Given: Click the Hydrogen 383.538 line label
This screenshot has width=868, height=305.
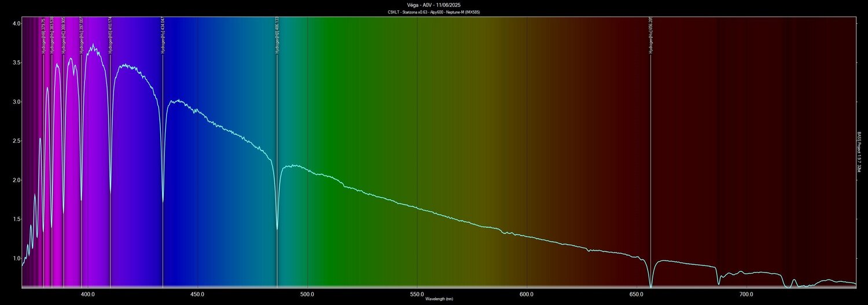Looking at the screenshot, I should point(52,36).
